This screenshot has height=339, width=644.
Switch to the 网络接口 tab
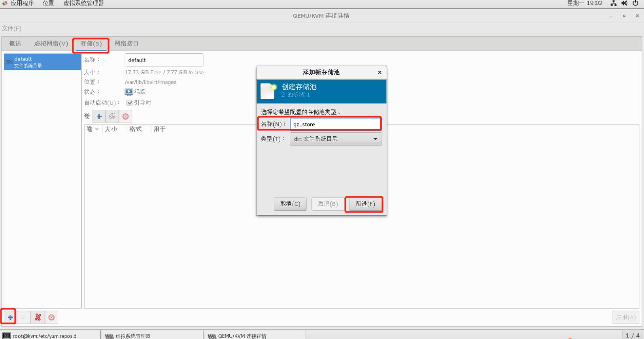127,43
